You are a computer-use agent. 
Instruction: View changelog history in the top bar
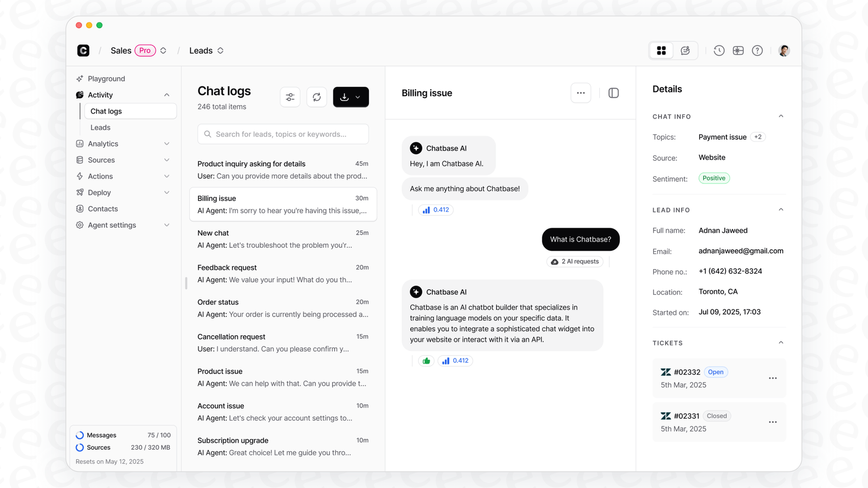point(719,50)
